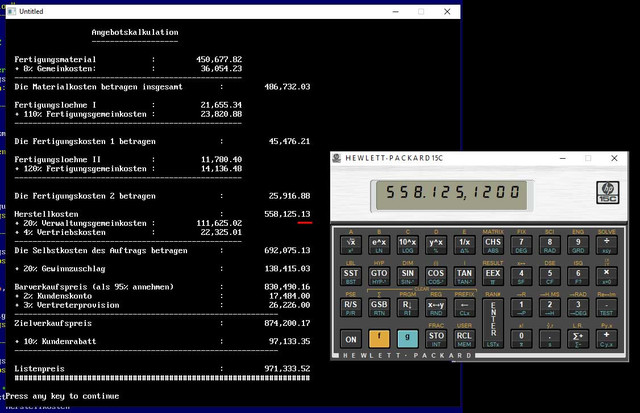The image size is (640, 413).
Task: Click the Kundenrabatt value 97,133.35
Action: pos(289,341)
